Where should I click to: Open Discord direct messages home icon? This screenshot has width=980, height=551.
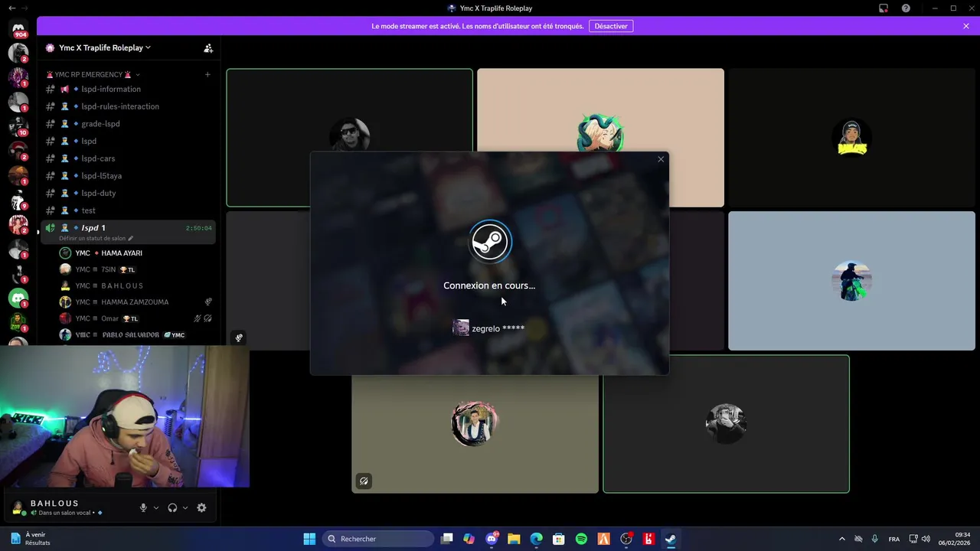point(19,29)
